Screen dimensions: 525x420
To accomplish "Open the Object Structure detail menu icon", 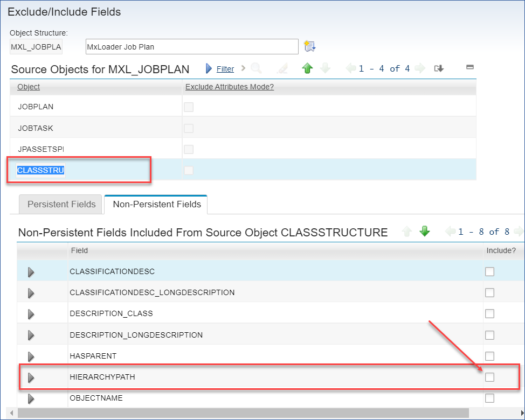I will click(x=310, y=46).
